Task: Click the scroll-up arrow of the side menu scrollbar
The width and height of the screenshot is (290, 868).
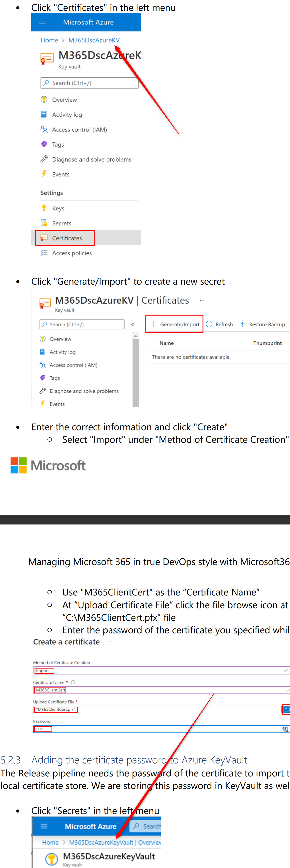Action: point(136,336)
